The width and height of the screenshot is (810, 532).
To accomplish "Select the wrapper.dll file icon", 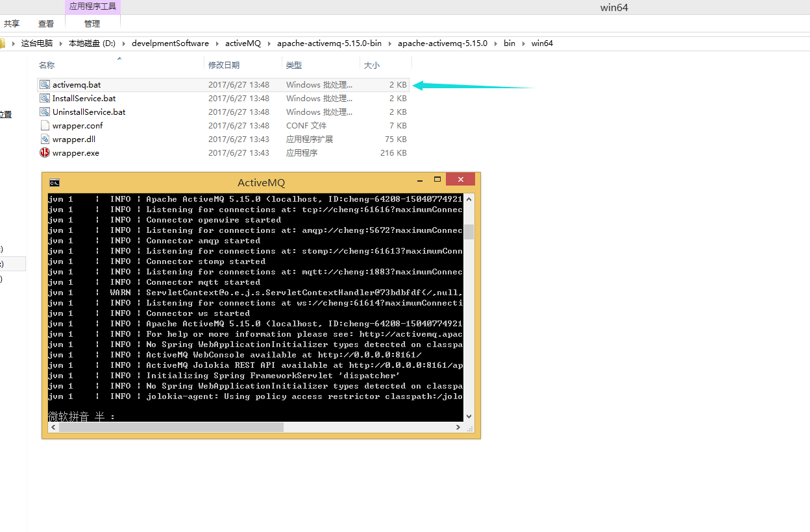I will click(x=44, y=139).
